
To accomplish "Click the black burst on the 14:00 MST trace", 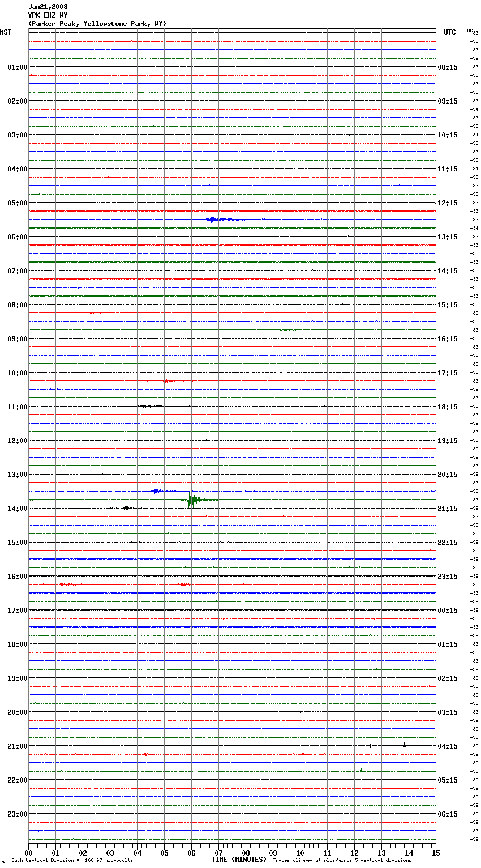I will (125, 508).
